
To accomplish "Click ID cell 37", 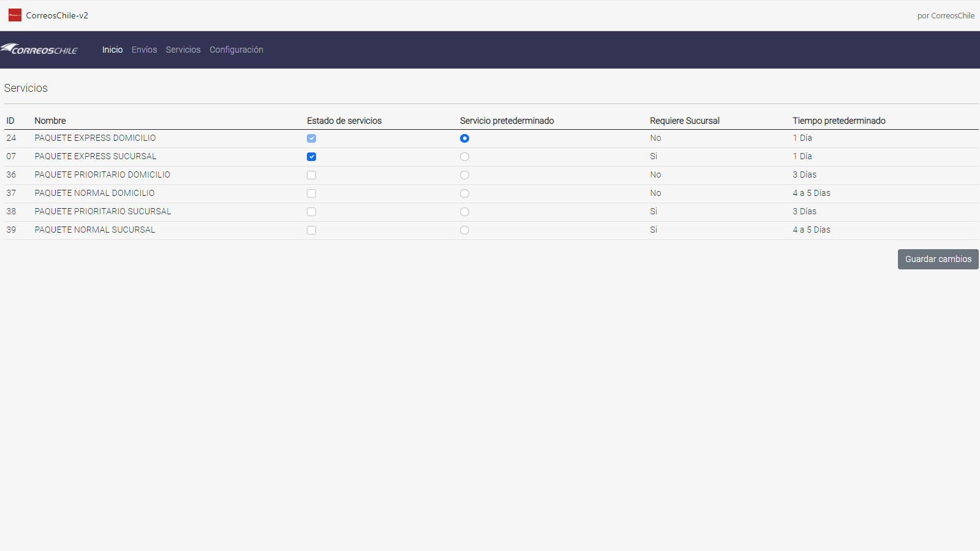I will pos(11,193).
